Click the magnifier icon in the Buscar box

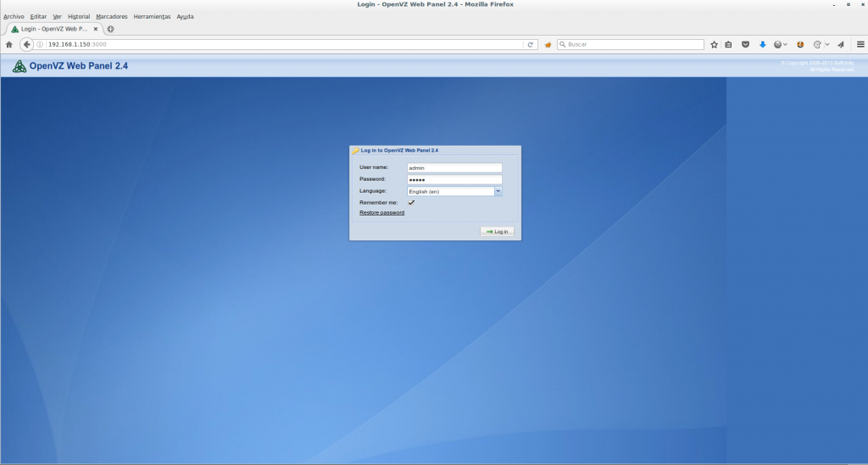point(563,44)
